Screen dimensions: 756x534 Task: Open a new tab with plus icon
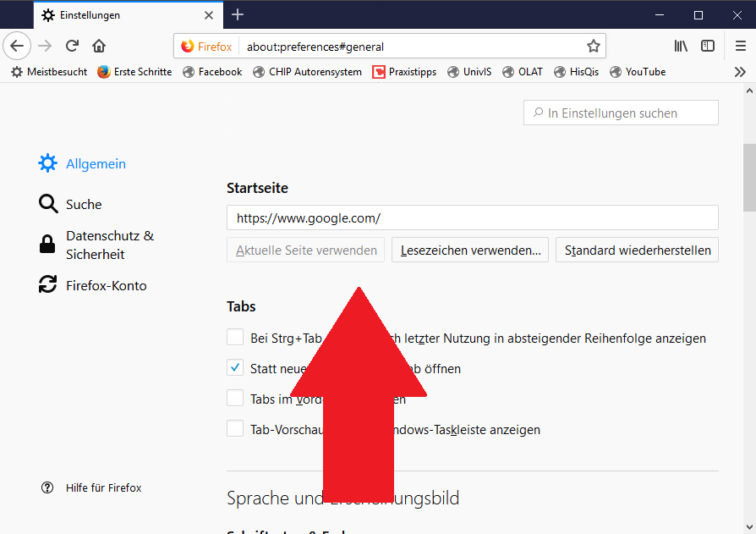click(238, 14)
